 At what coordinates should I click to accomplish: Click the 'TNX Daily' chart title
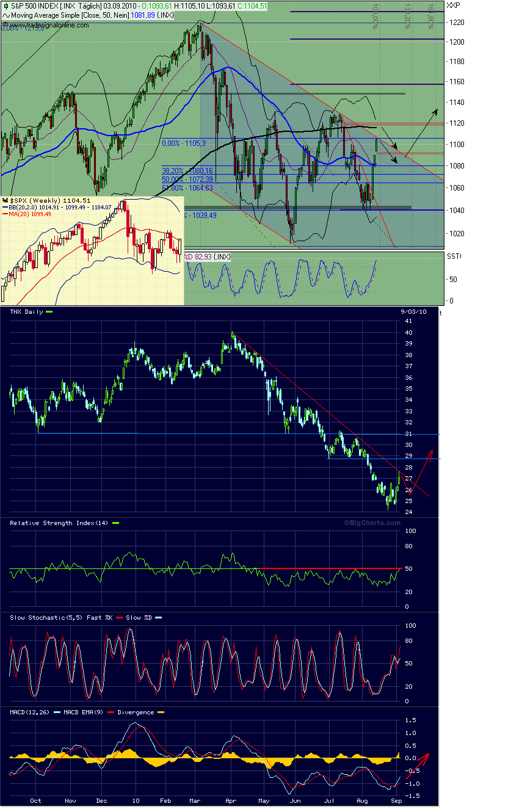[26, 312]
